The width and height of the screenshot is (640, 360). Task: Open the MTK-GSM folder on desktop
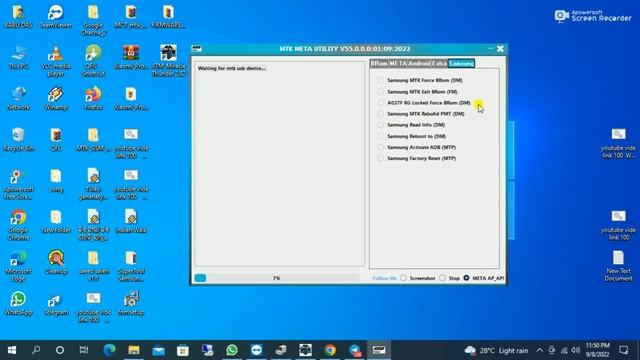tap(93, 139)
